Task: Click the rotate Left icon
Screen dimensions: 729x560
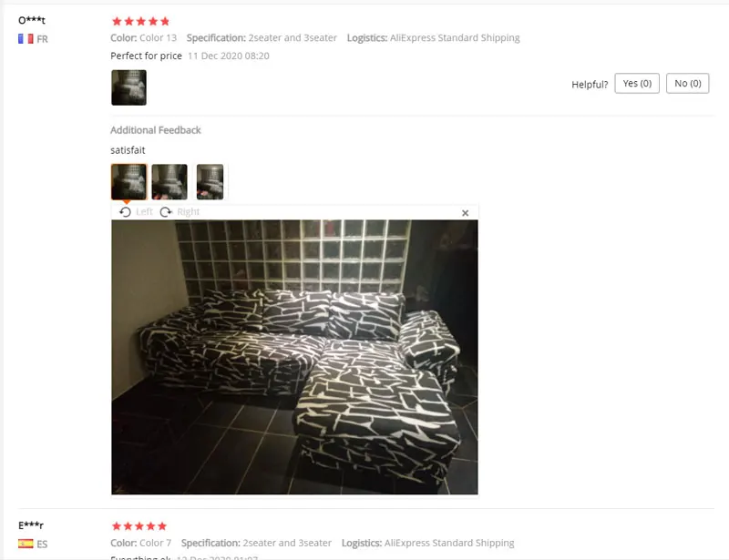Action: pos(125,212)
